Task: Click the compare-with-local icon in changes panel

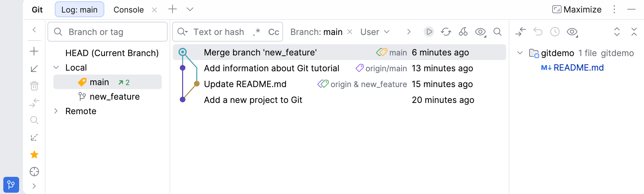Action: (x=521, y=32)
